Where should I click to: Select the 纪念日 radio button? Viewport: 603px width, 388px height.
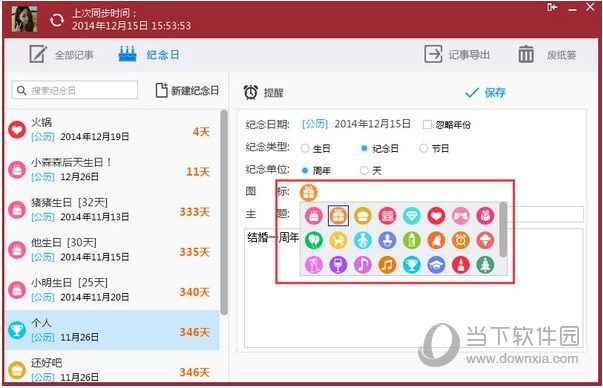tap(364, 148)
